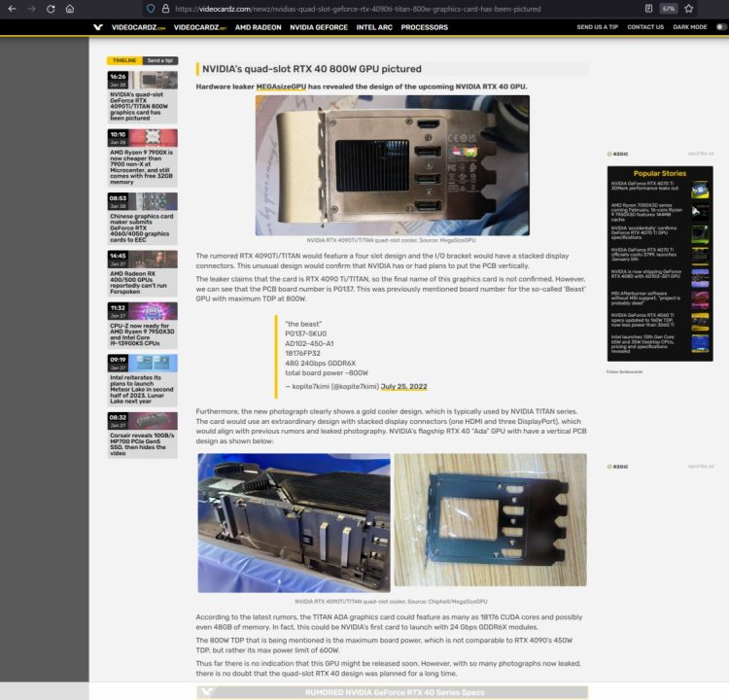Viewport: 729px width, 700px height.
Task: Open CPU-Z ready for 7950X3D story
Action: (x=142, y=334)
